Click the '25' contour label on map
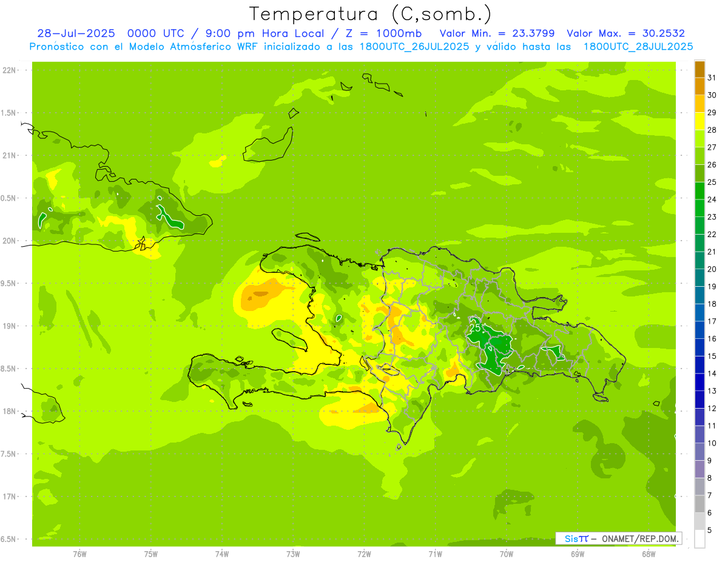The width and height of the screenshot is (728, 562). pyautogui.click(x=476, y=327)
